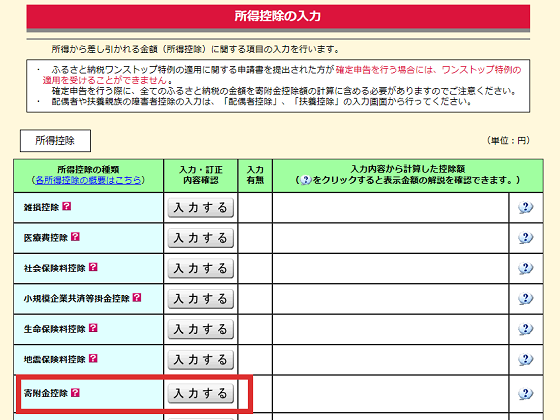560x420 pixels.
Task: Click the 医療費控除 row label
Action: pyautogui.click(x=46, y=238)
